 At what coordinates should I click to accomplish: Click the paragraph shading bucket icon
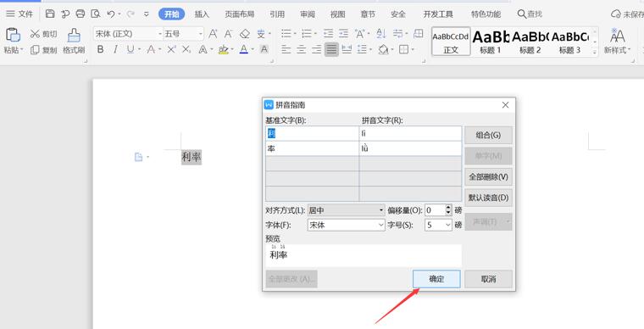pos(383,50)
